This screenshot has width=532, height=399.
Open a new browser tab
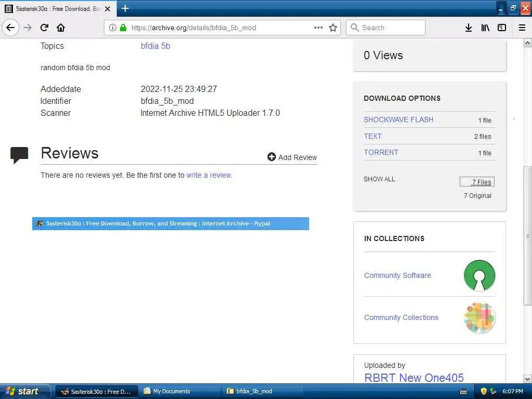125,8
